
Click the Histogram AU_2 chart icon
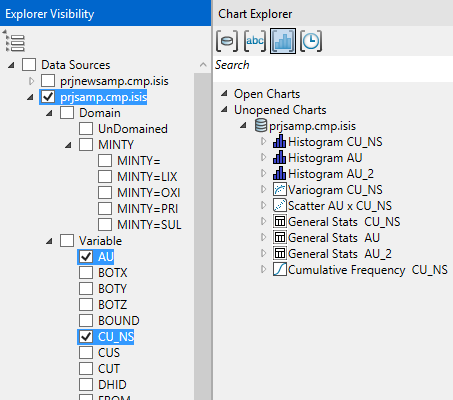pos(279,174)
